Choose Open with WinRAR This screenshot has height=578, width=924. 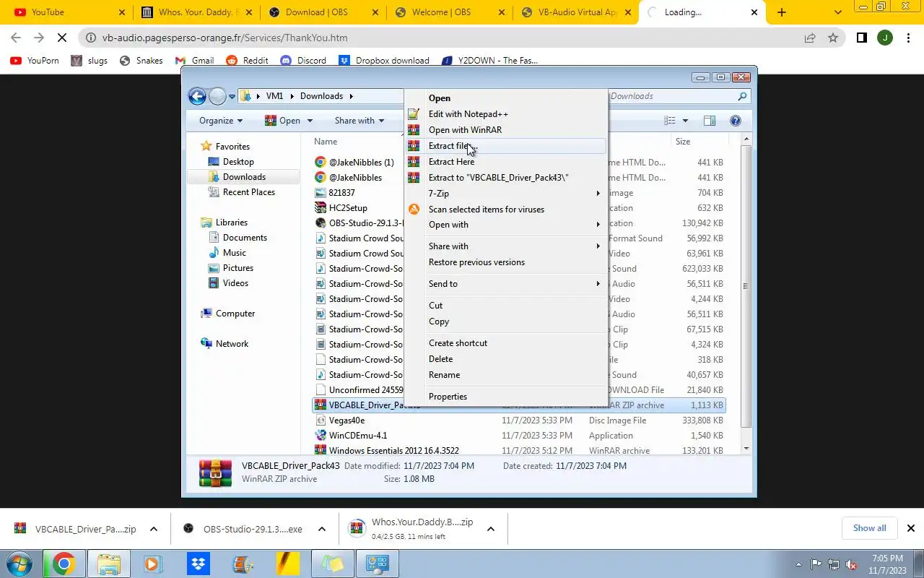pyautogui.click(x=505, y=130)
